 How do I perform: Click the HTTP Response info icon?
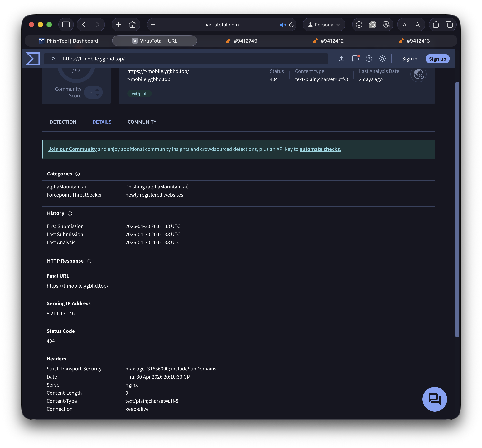89,261
